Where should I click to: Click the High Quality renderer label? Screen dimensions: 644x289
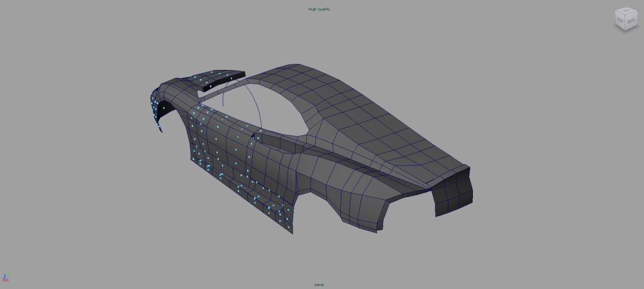[319, 9]
